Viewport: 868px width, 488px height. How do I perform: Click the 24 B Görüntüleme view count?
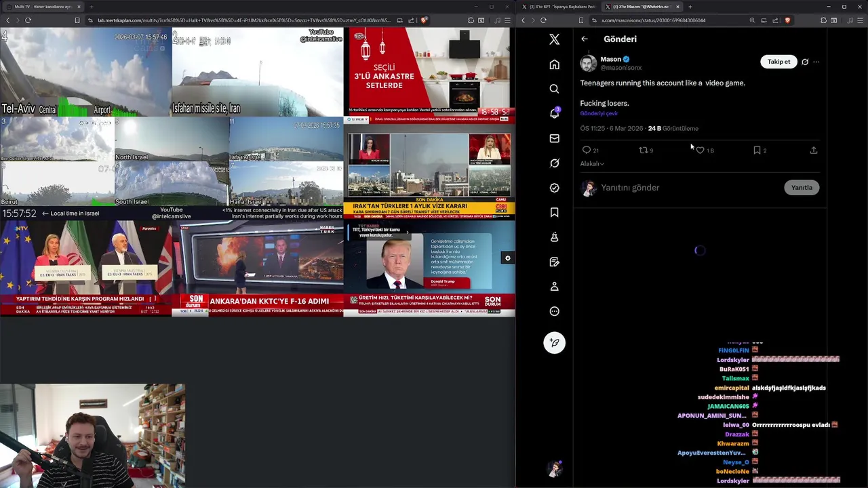(x=673, y=128)
